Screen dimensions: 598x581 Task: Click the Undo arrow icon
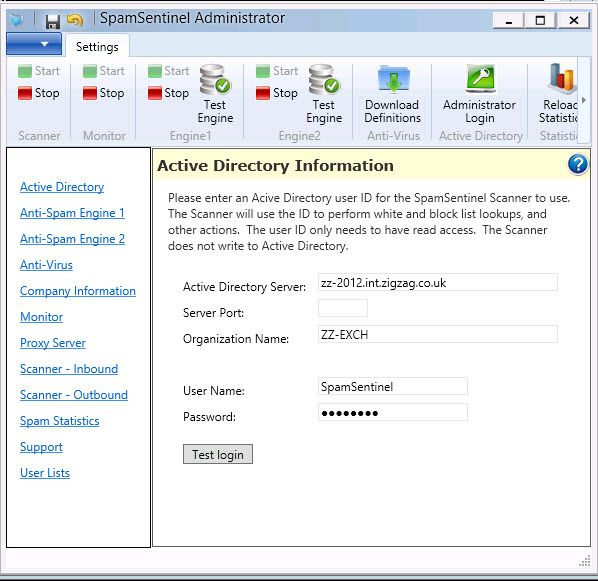click(x=75, y=20)
